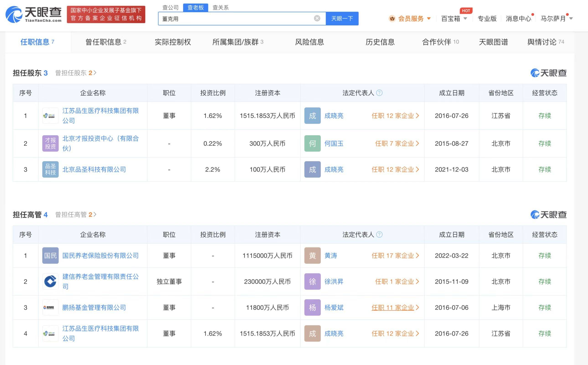
Task: Click the 建信养老金 company logo
Action: 50,281
